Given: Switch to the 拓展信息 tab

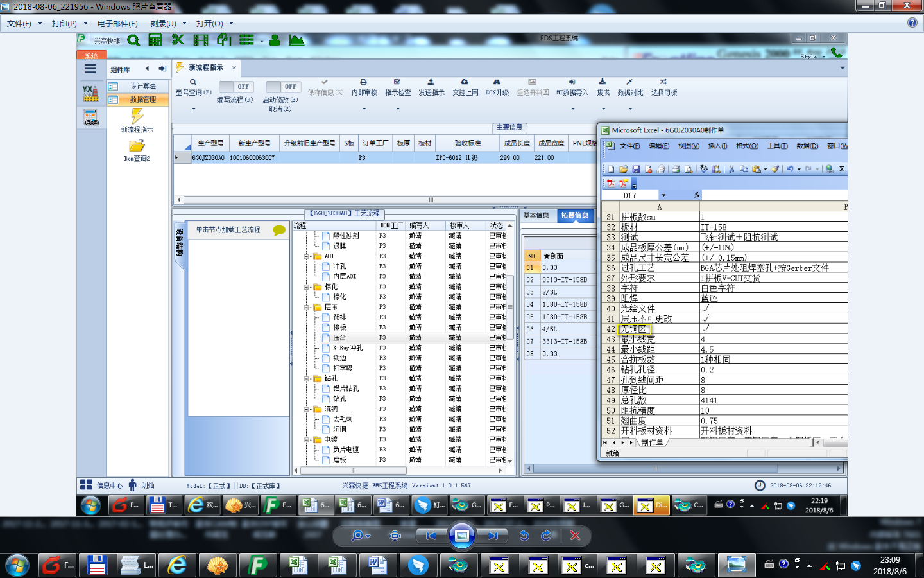Looking at the screenshot, I should [574, 216].
